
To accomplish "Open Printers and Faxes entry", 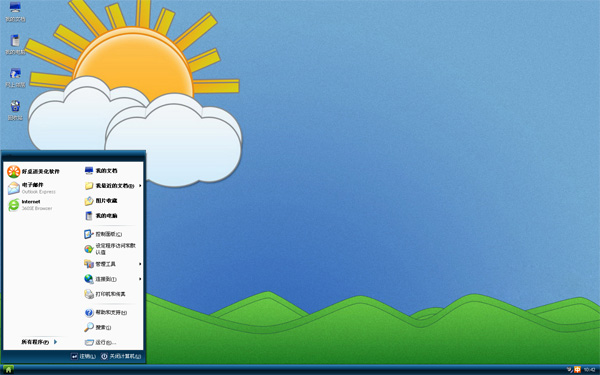I will tap(105, 294).
